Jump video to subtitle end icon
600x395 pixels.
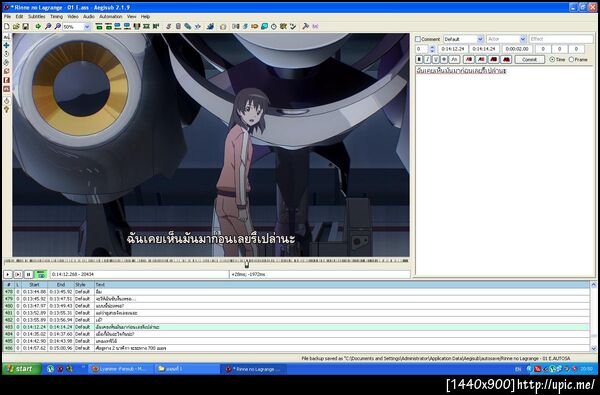click(x=108, y=26)
